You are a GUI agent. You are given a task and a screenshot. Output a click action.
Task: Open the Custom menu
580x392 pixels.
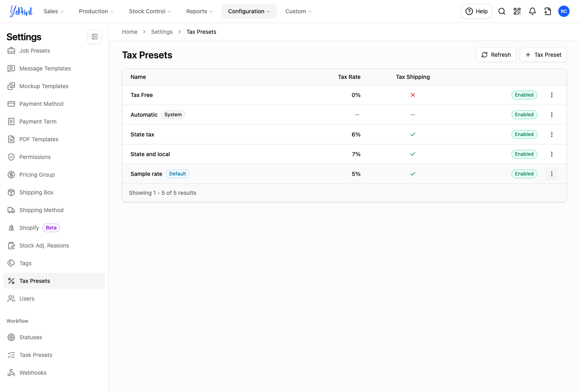click(299, 11)
